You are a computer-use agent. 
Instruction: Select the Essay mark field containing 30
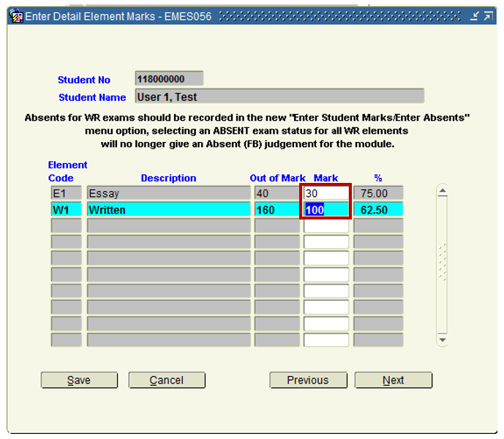(x=326, y=194)
